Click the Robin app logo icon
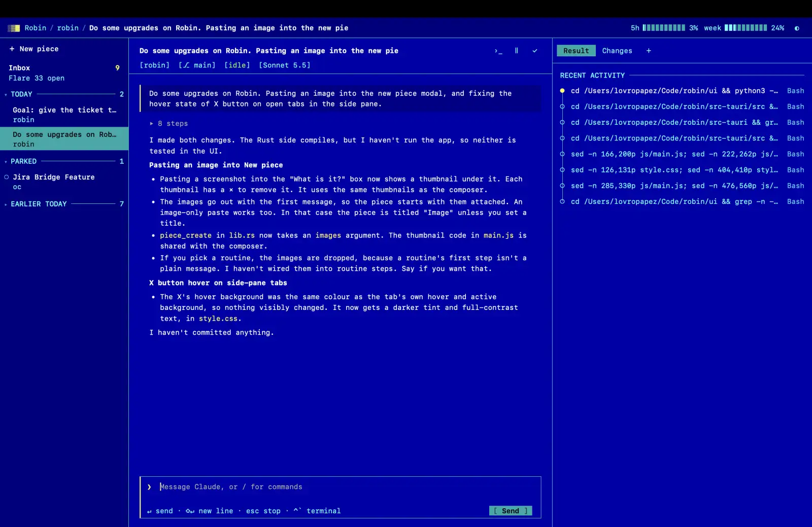Screen dimensions: 812x527 point(14,28)
